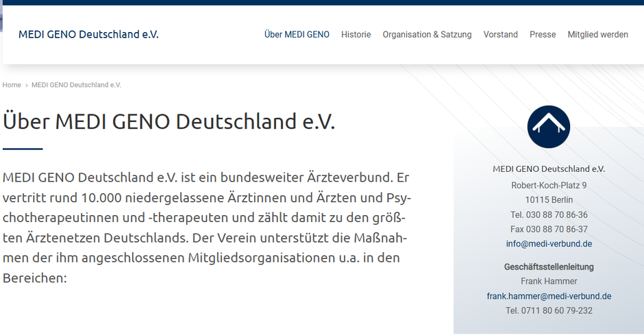Click the contact box title MEDI GENO Deutschland e.V.

(549, 169)
